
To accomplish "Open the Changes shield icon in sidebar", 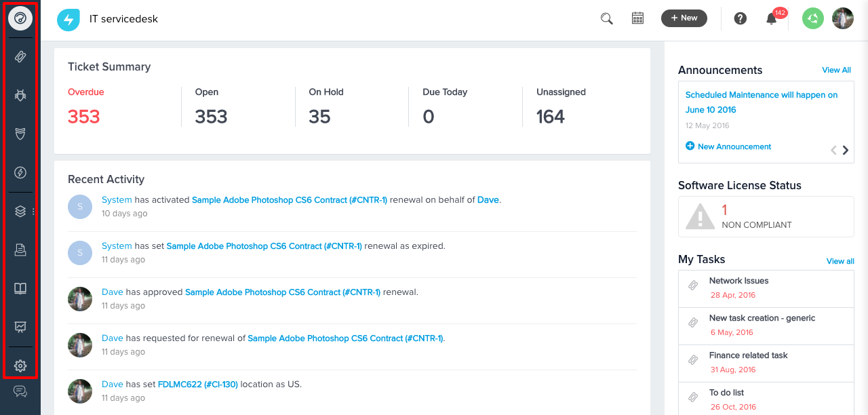I will 20,134.
